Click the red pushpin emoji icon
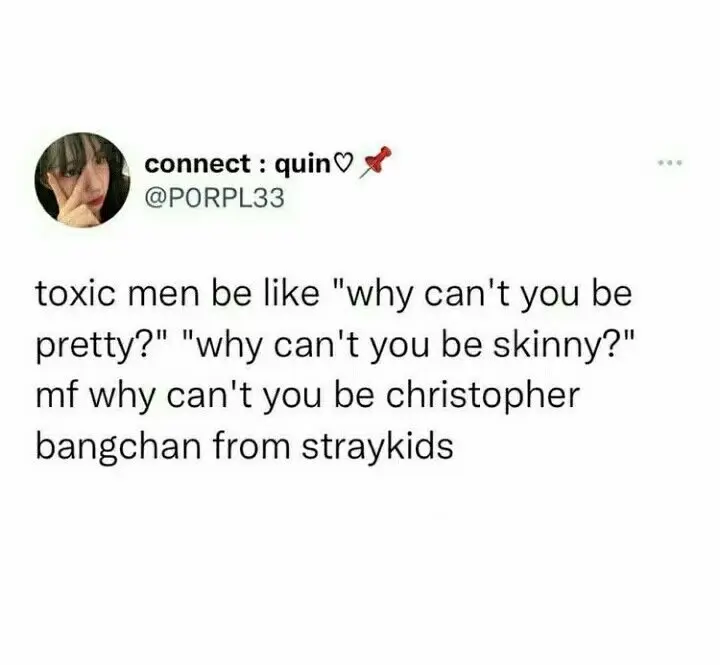The width and height of the screenshot is (720, 665). click(x=374, y=162)
